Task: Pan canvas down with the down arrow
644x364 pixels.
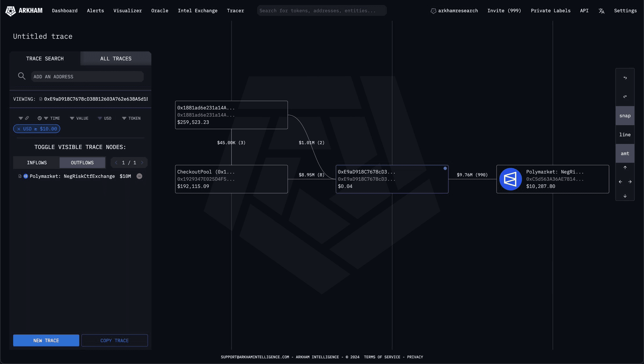Action: (x=625, y=196)
